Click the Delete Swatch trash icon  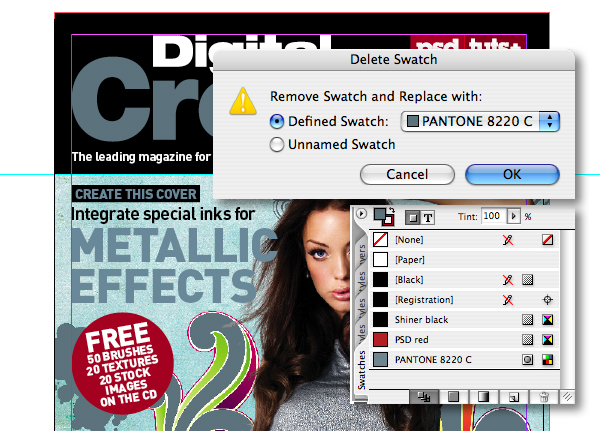tap(544, 397)
